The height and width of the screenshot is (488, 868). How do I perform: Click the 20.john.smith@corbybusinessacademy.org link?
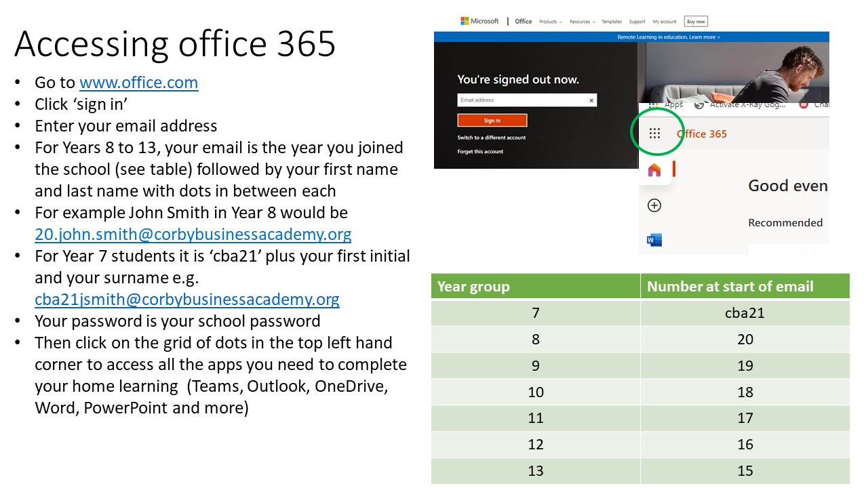tap(193, 235)
